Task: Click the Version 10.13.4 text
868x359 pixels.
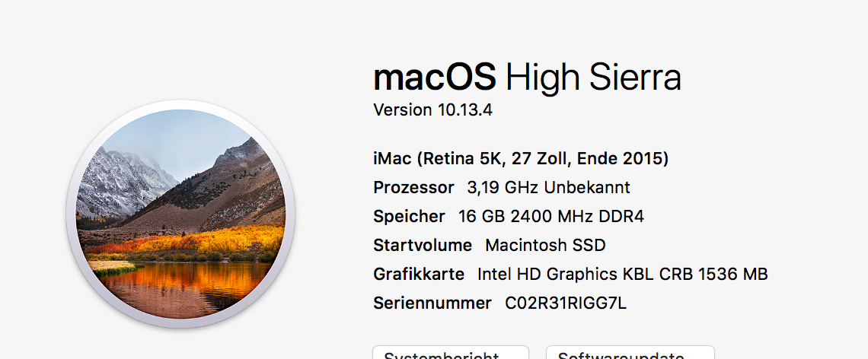Action: pyautogui.click(x=432, y=110)
